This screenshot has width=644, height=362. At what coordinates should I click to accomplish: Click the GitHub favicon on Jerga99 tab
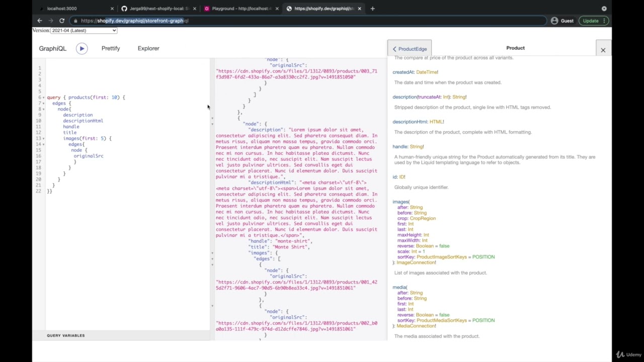pyautogui.click(x=124, y=9)
